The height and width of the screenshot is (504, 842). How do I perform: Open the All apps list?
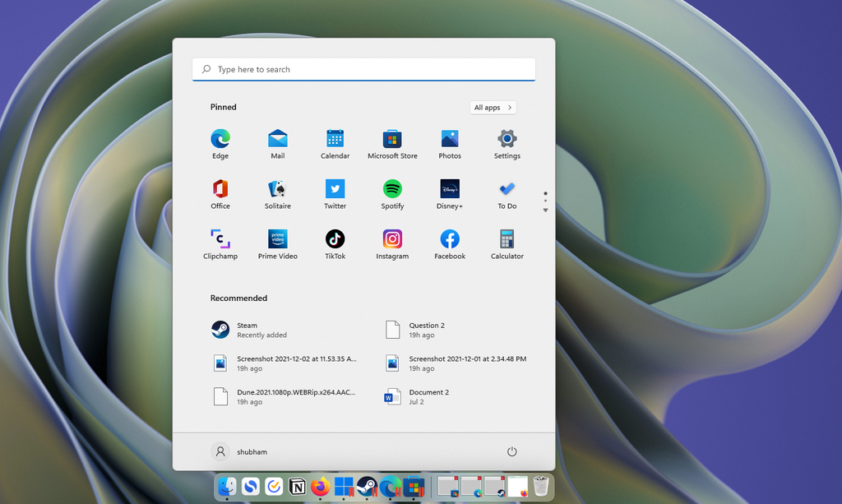(492, 107)
